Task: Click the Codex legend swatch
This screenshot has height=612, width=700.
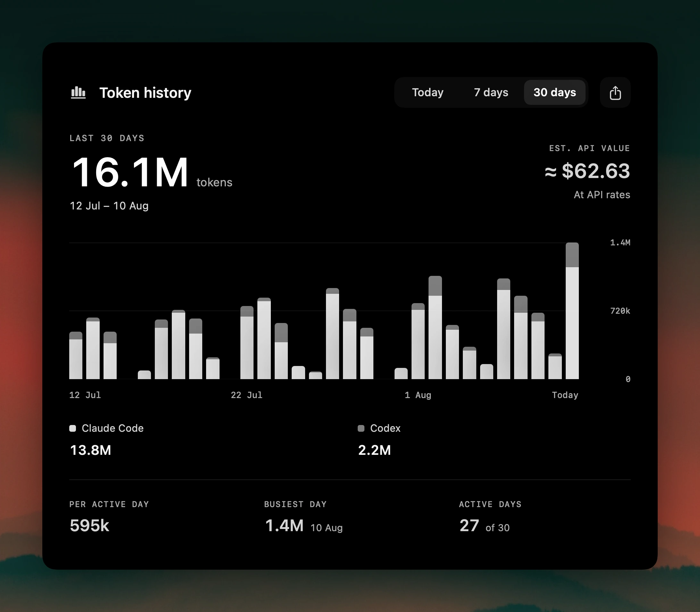Action: click(x=361, y=428)
